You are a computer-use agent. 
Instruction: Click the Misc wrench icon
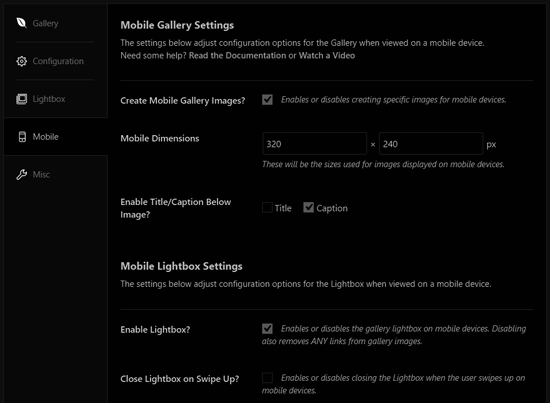[21, 174]
